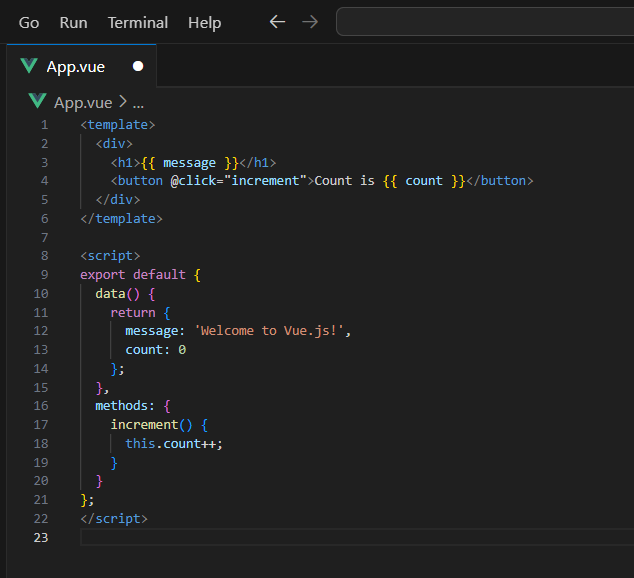Click the opening <script> tag on line 8

110,256
